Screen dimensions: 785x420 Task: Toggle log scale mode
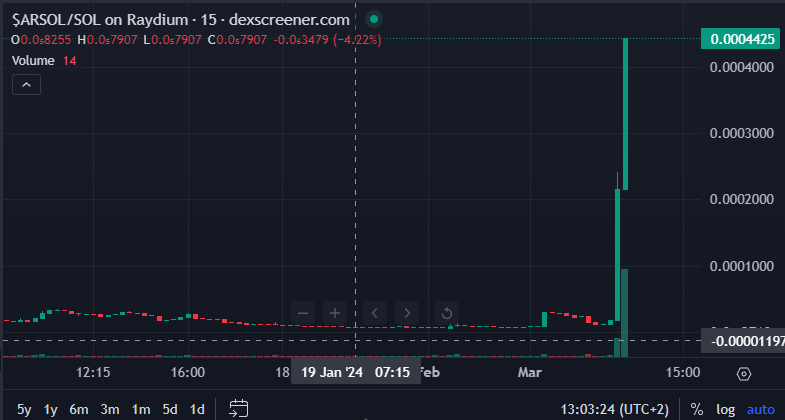pyautogui.click(x=725, y=409)
